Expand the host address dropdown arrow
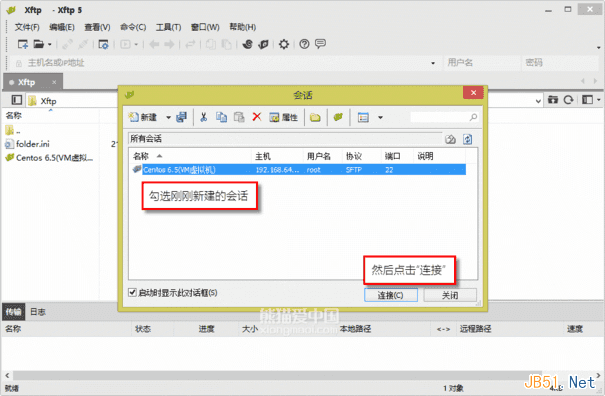605x396 pixels. point(433,63)
